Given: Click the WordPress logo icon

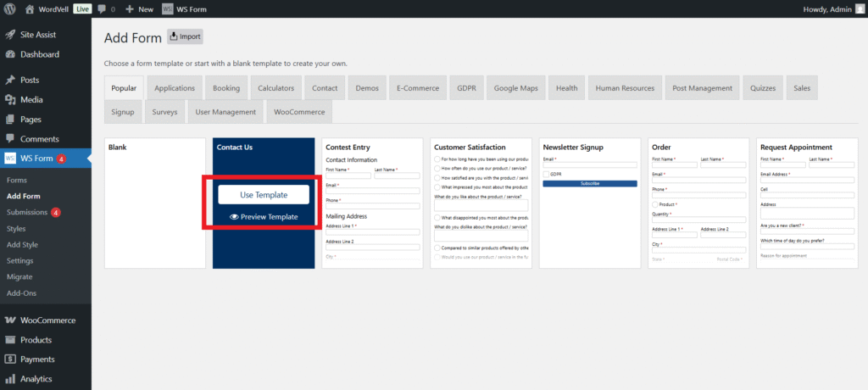Looking at the screenshot, I should coord(10,8).
